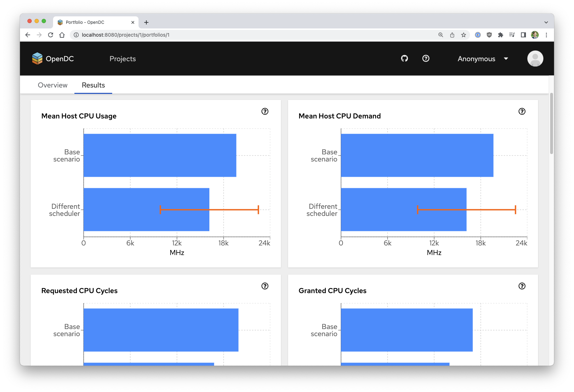The width and height of the screenshot is (574, 392).
Task: Click the help icon on Mean Host CPU Usage
Action: [264, 111]
